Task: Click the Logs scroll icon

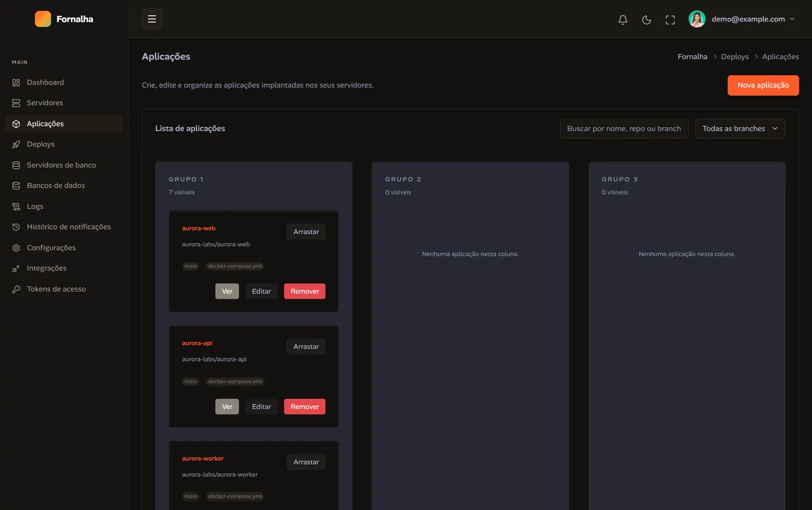Action: point(16,207)
